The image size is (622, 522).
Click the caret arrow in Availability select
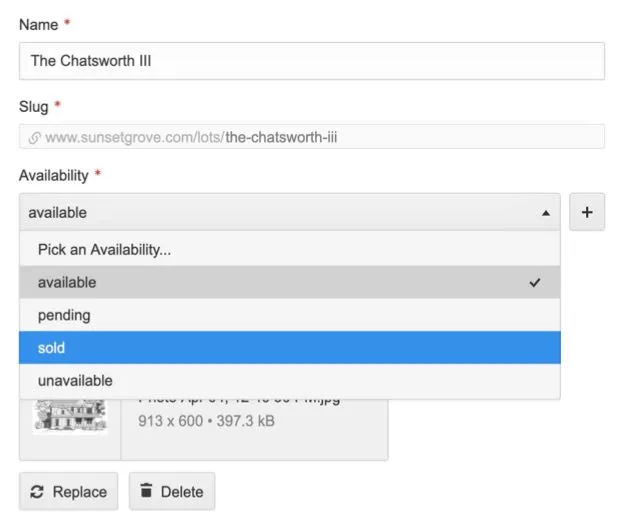point(544,213)
